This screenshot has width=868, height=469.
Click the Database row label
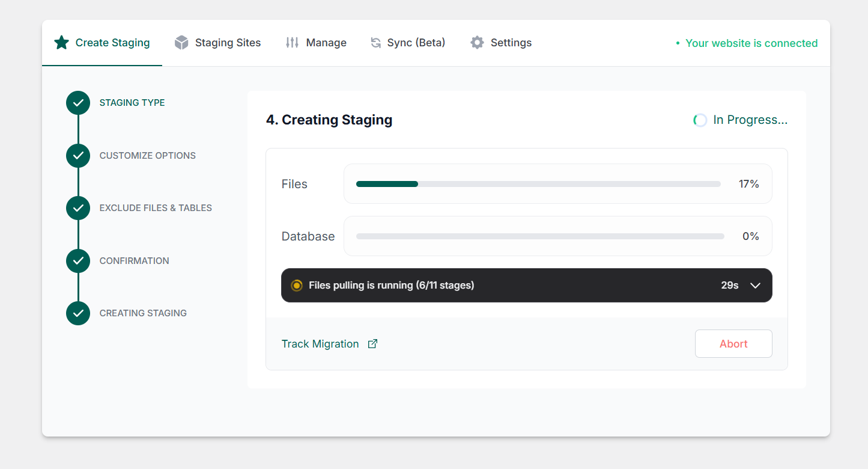click(x=308, y=236)
